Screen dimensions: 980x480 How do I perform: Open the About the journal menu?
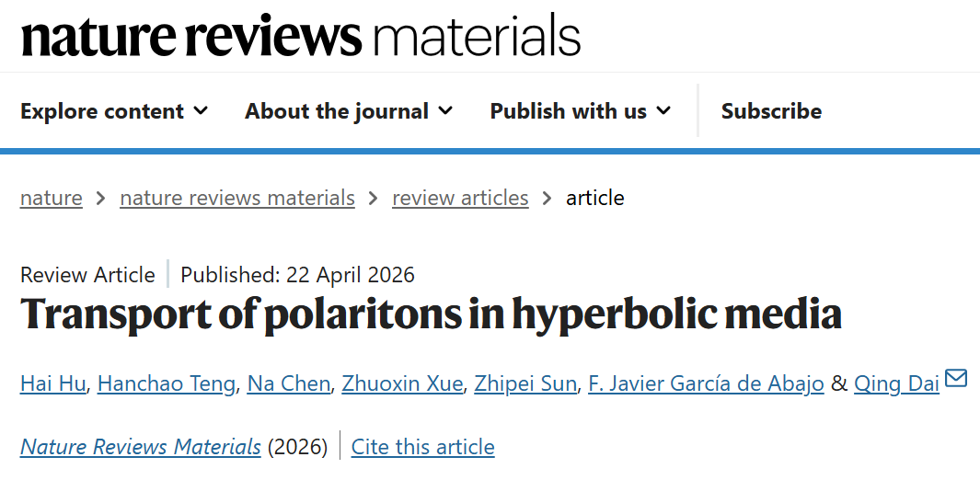349,111
